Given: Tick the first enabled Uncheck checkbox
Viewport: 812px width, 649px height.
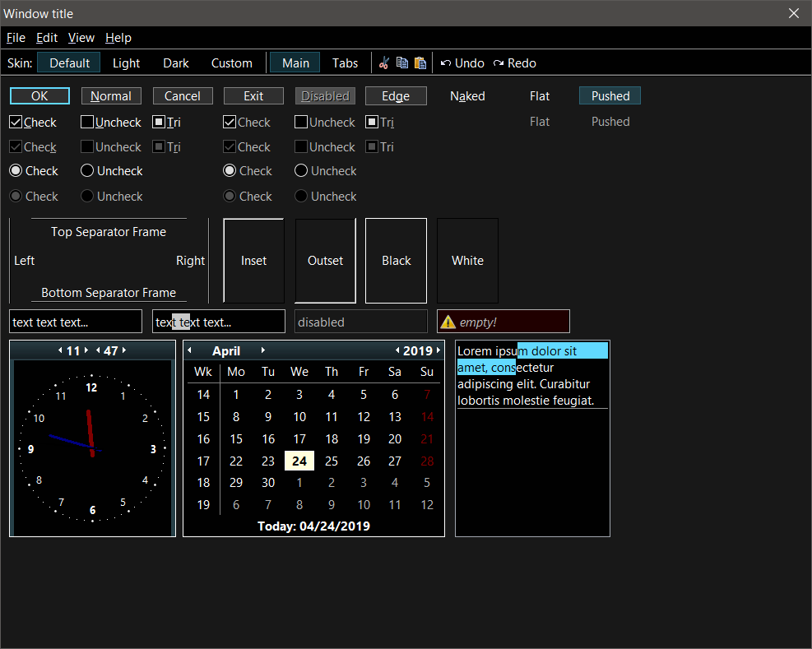Looking at the screenshot, I should pos(87,123).
